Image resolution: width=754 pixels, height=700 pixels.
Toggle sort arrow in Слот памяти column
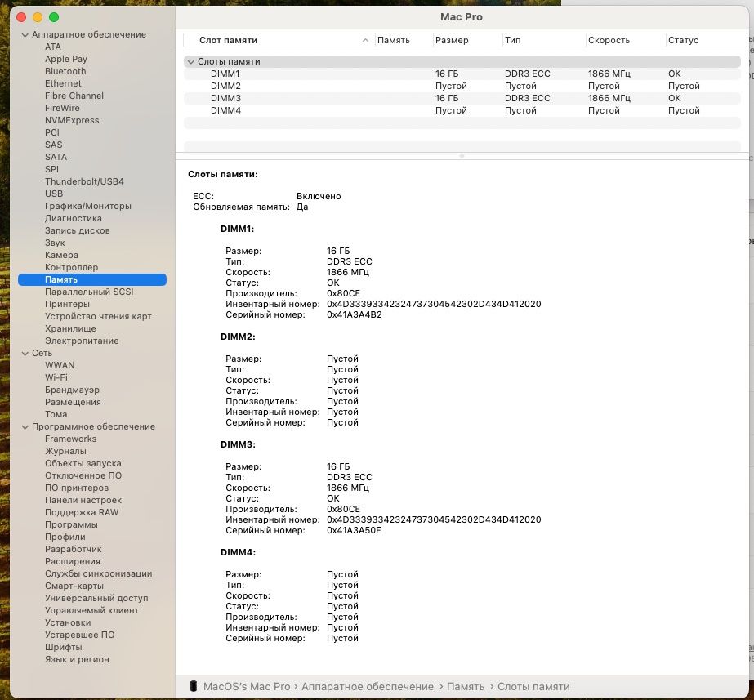point(365,40)
